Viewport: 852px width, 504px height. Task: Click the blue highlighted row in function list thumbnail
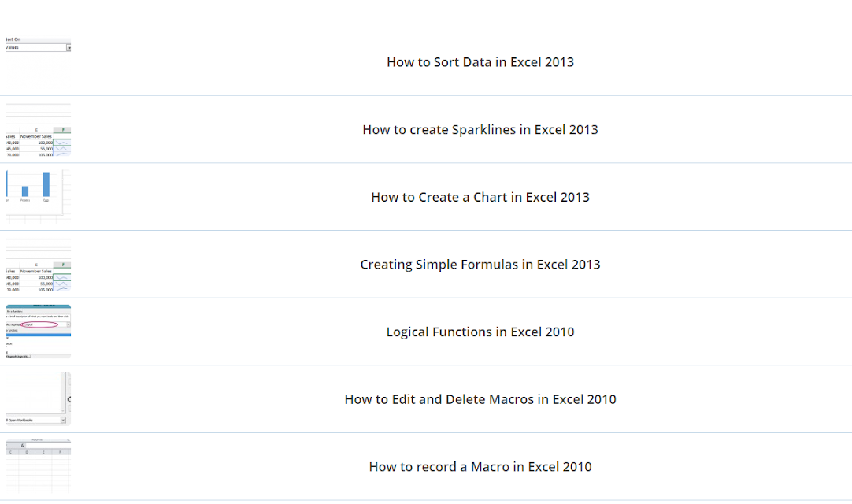coord(37,335)
